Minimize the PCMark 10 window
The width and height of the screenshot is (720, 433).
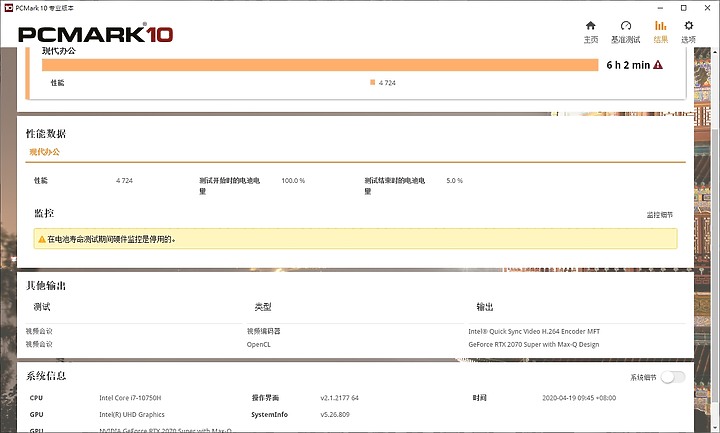point(660,8)
